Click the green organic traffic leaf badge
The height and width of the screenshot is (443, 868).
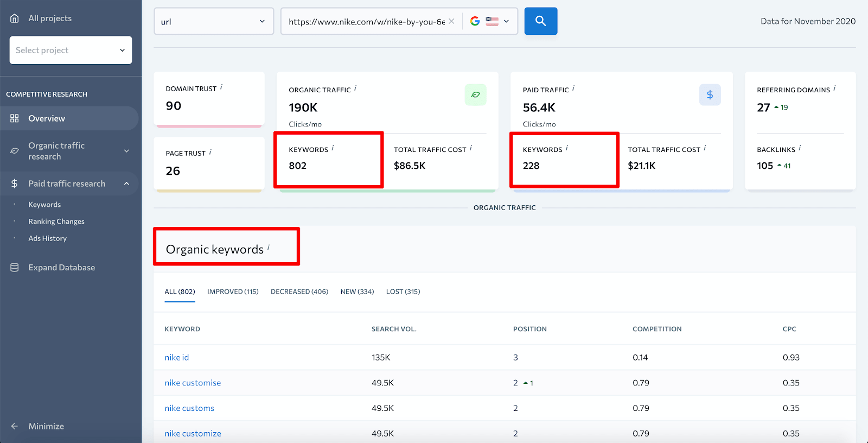pyautogui.click(x=475, y=94)
